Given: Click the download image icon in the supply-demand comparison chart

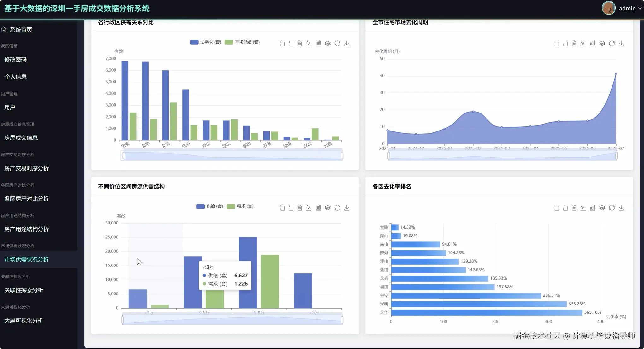Looking at the screenshot, I should (x=347, y=44).
